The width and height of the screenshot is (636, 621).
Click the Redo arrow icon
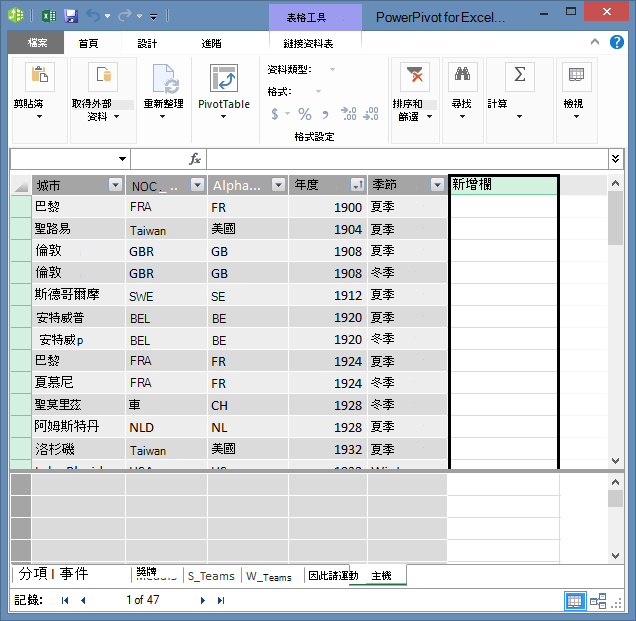click(125, 16)
